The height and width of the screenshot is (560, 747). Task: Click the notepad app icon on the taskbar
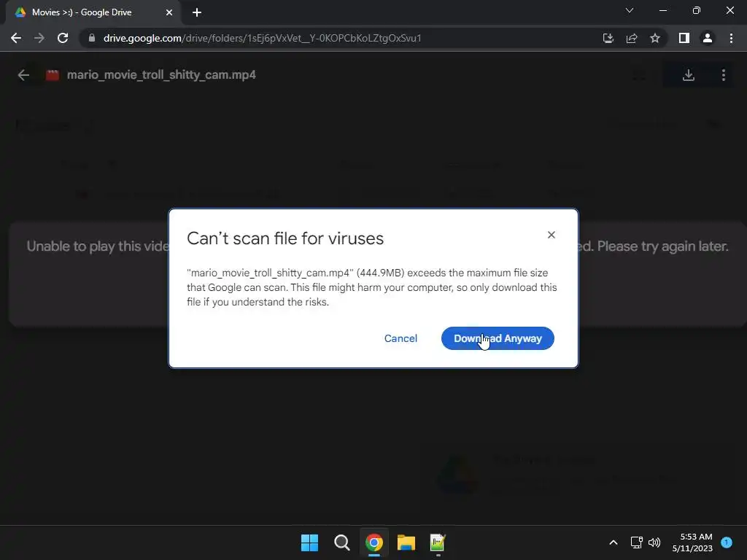coord(438,542)
